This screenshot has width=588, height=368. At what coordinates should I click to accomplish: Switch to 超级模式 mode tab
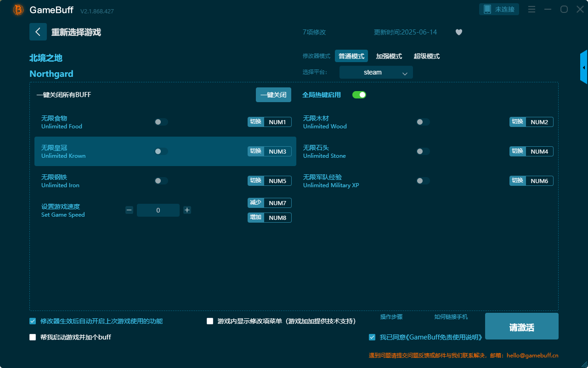[427, 56]
